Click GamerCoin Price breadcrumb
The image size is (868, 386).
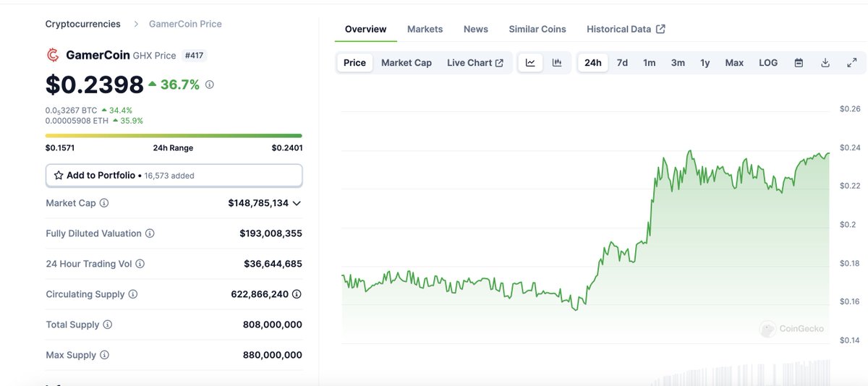[185, 24]
